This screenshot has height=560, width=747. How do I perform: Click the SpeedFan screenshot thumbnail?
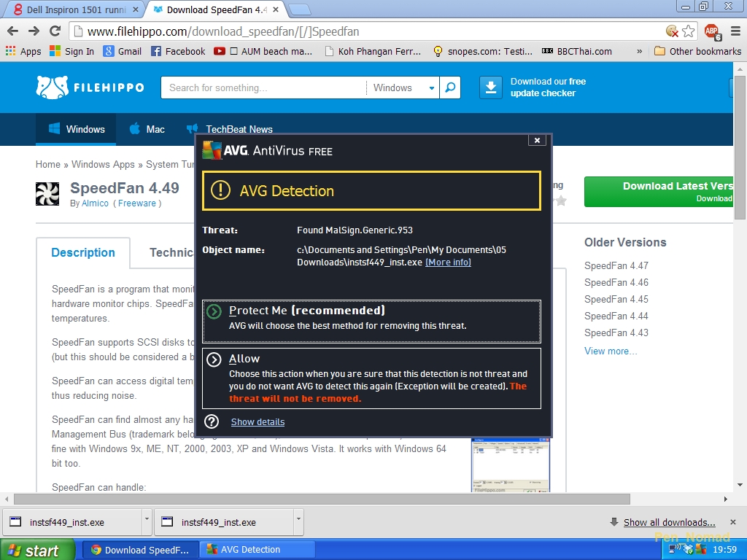510,464
